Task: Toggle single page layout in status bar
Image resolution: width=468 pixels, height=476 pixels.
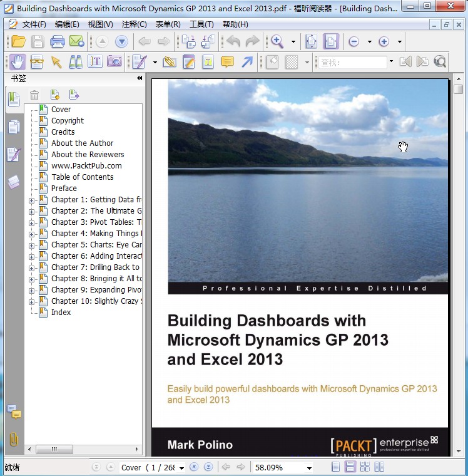Action: coord(337,467)
